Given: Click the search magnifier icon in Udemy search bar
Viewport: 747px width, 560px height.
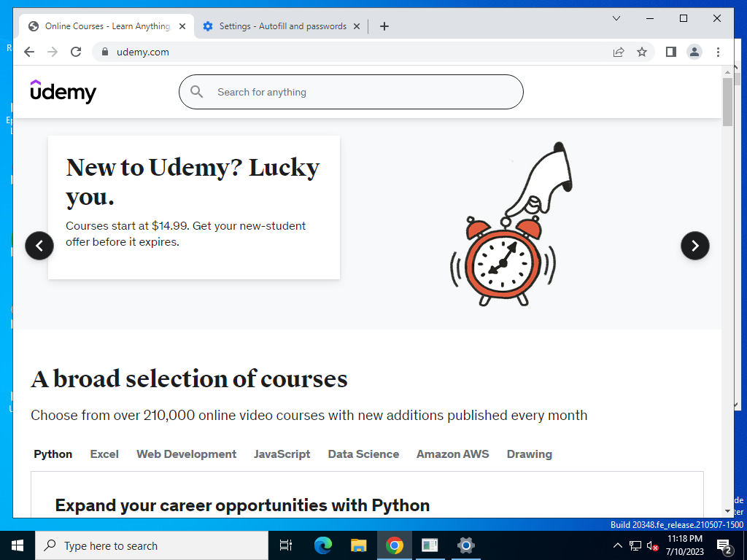Looking at the screenshot, I should point(197,92).
